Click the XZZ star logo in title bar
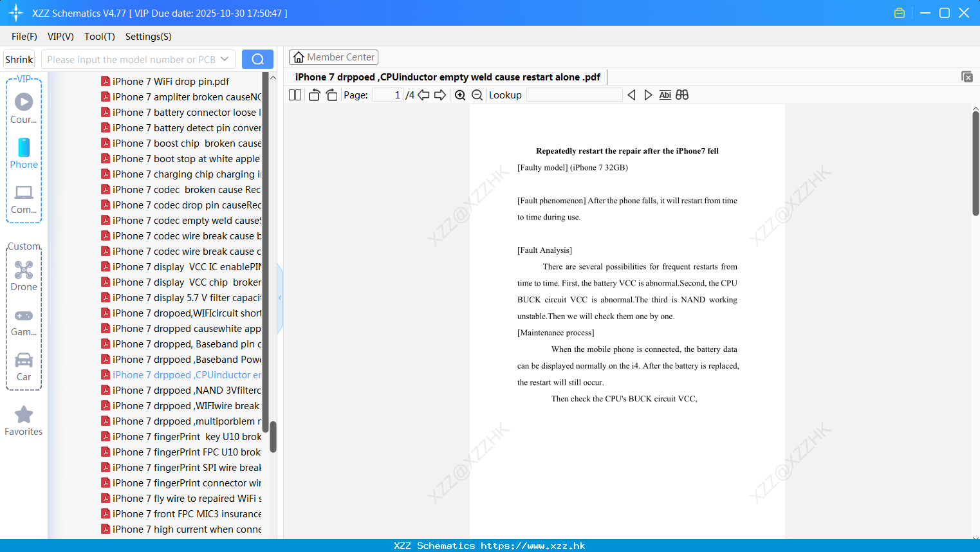Image resolution: width=980 pixels, height=552 pixels. point(16,13)
